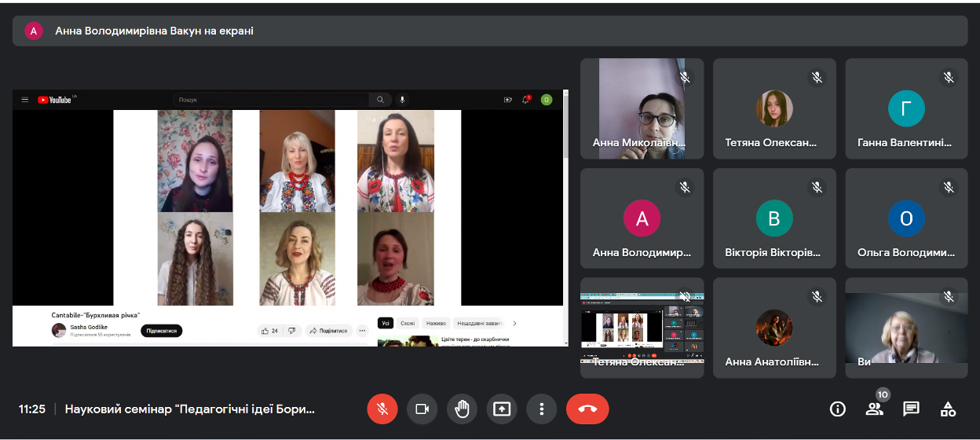Image resolution: width=980 pixels, height=440 pixels.
Task: Click the shared page vertical scrollbar
Action: pos(566,217)
